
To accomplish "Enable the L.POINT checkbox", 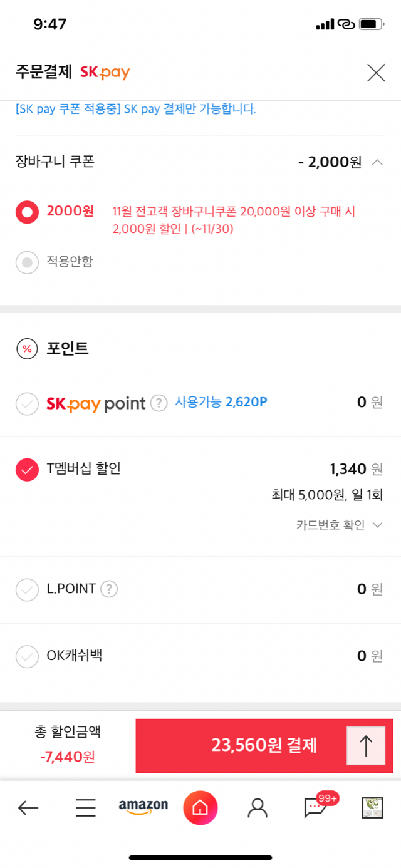I will coord(27,590).
